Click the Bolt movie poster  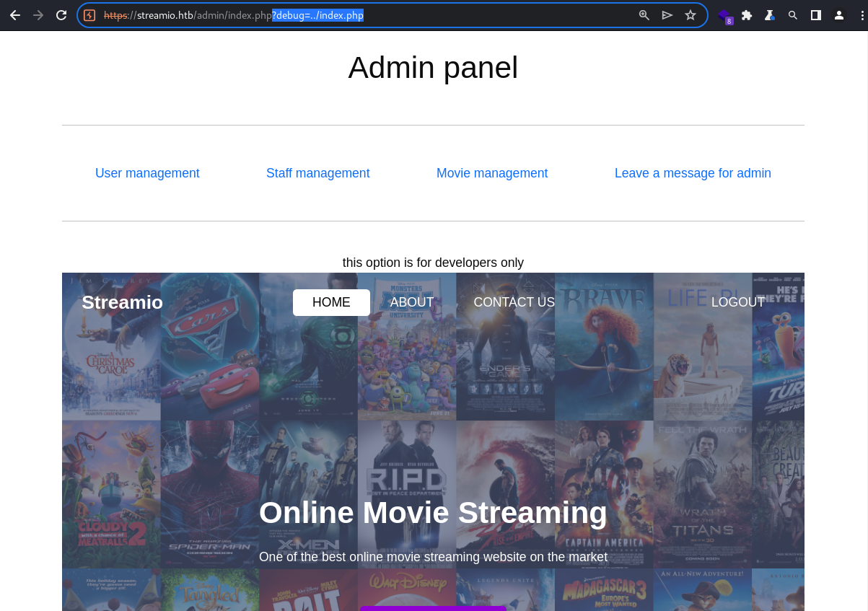309,590
